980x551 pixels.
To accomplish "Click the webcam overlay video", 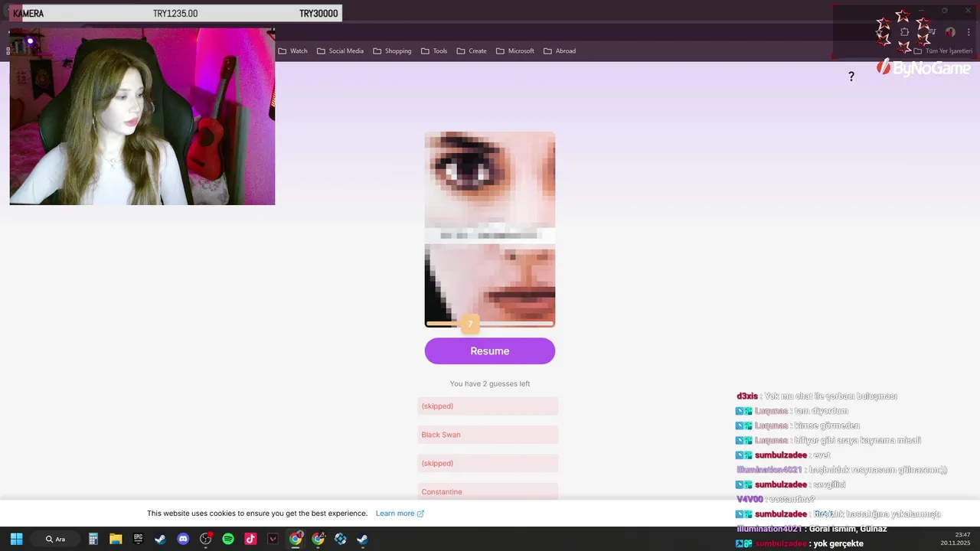I will pyautogui.click(x=142, y=116).
